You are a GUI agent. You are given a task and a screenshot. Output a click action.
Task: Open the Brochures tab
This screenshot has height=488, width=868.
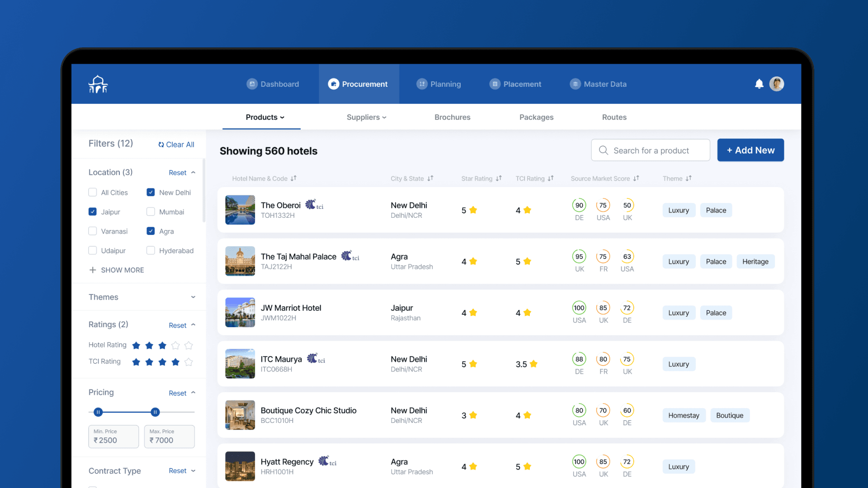pos(452,117)
